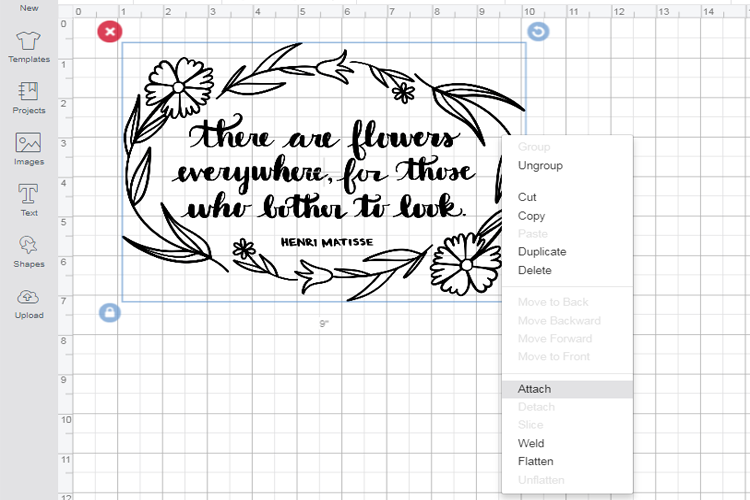This screenshot has height=500, width=750.
Task: Open the Upload panel
Action: point(29,304)
